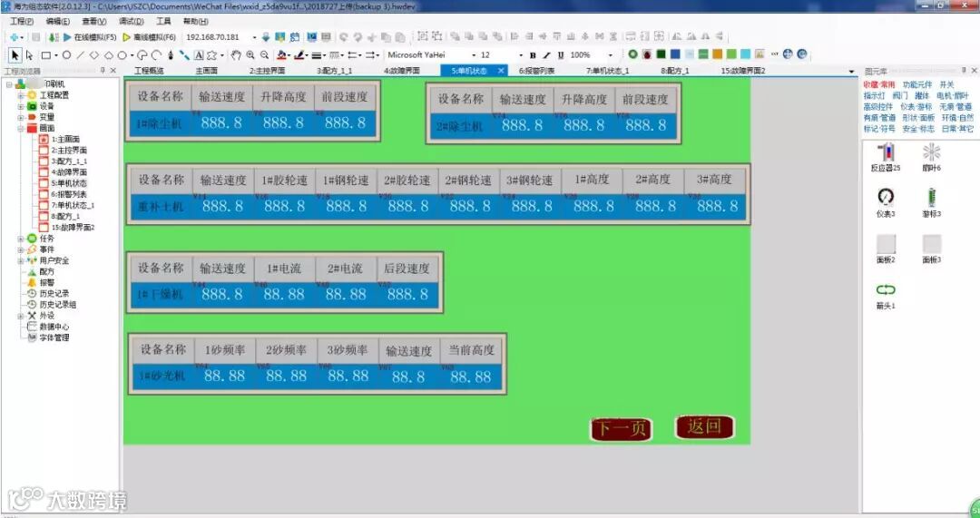
Task: Pick the orange color swatch
Action: [717, 54]
